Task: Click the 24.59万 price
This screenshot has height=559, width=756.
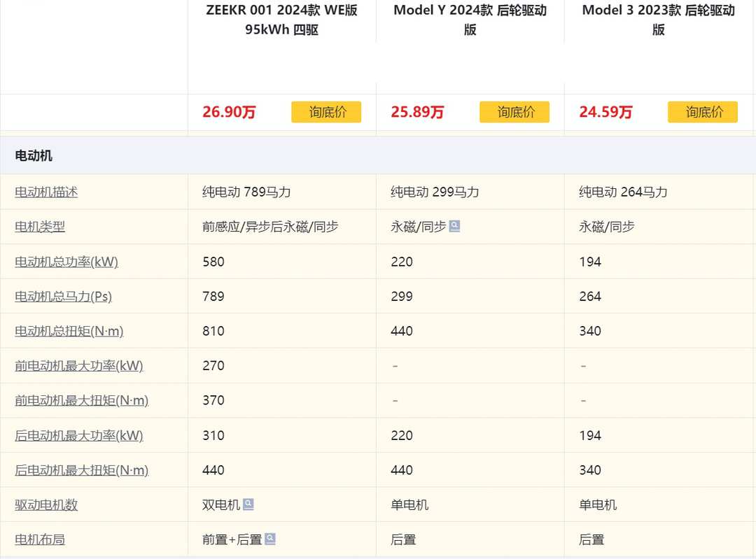Action: pyautogui.click(x=605, y=112)
